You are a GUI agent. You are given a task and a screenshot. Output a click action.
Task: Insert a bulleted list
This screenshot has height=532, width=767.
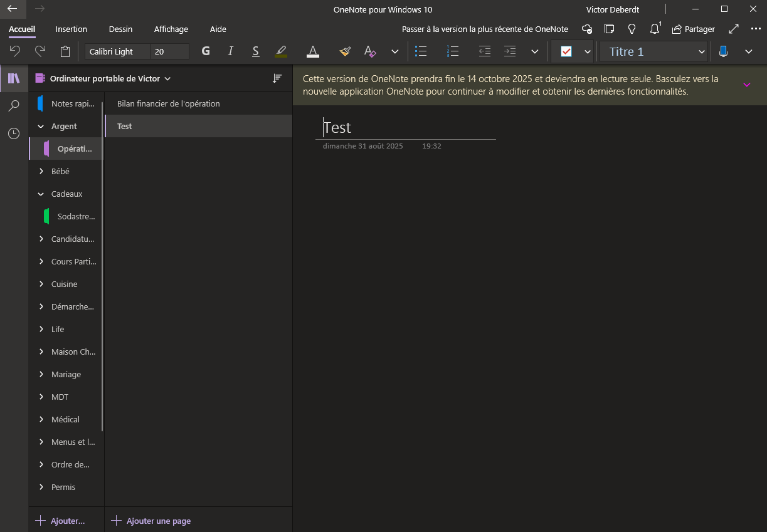[x=421, y=51]
